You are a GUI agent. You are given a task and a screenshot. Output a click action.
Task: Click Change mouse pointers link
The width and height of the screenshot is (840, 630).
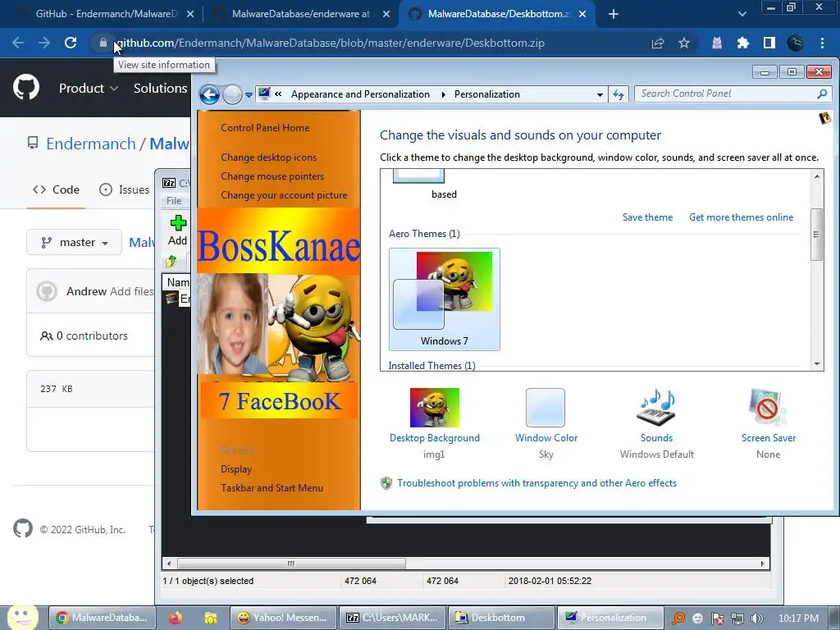(272, 176)
